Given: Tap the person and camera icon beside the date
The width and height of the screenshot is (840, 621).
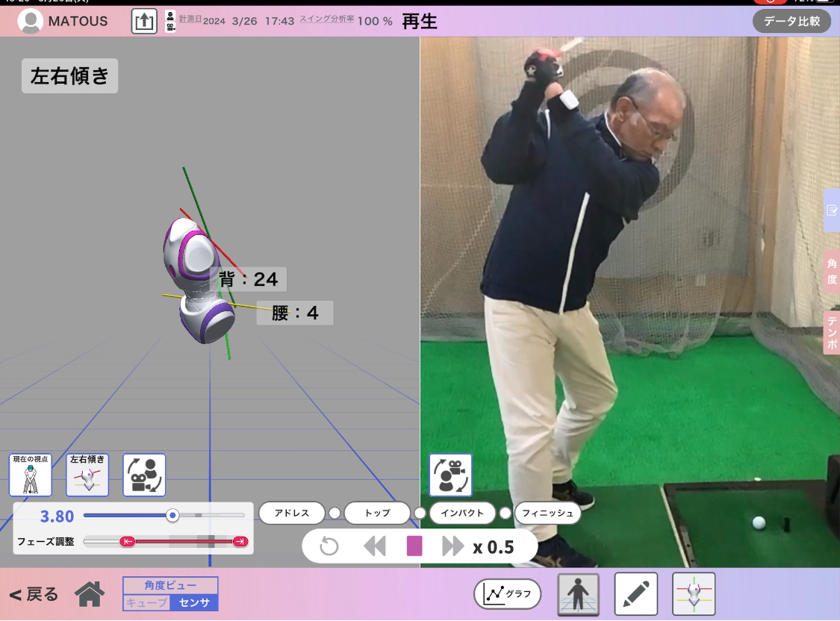Looking at the screenshot, I should pyautogui.click(x=170, y=22).
